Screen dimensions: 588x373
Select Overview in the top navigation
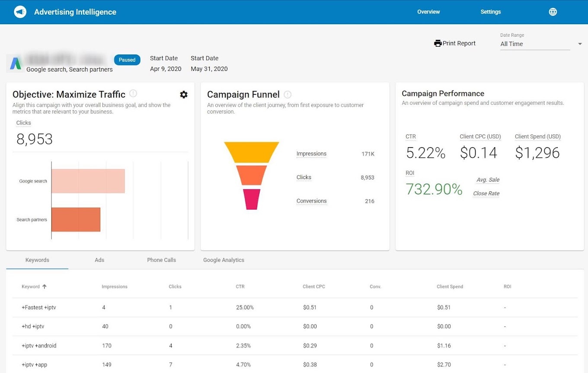428,12
